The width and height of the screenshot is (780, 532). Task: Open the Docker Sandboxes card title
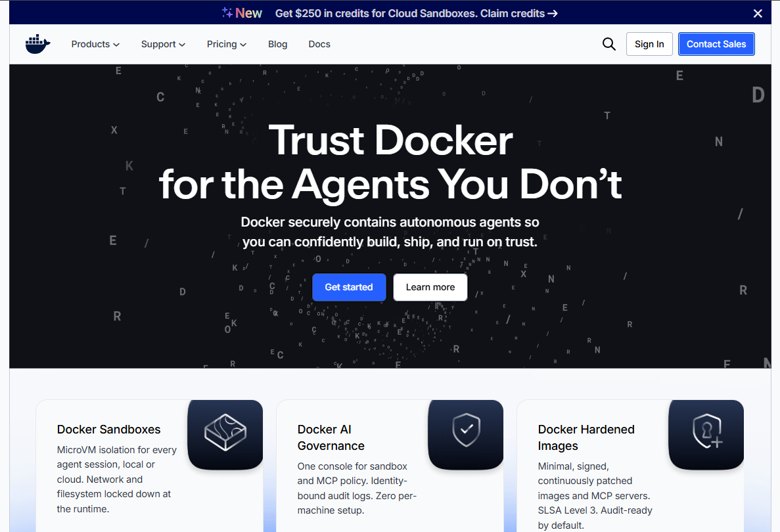coord(109,430)
